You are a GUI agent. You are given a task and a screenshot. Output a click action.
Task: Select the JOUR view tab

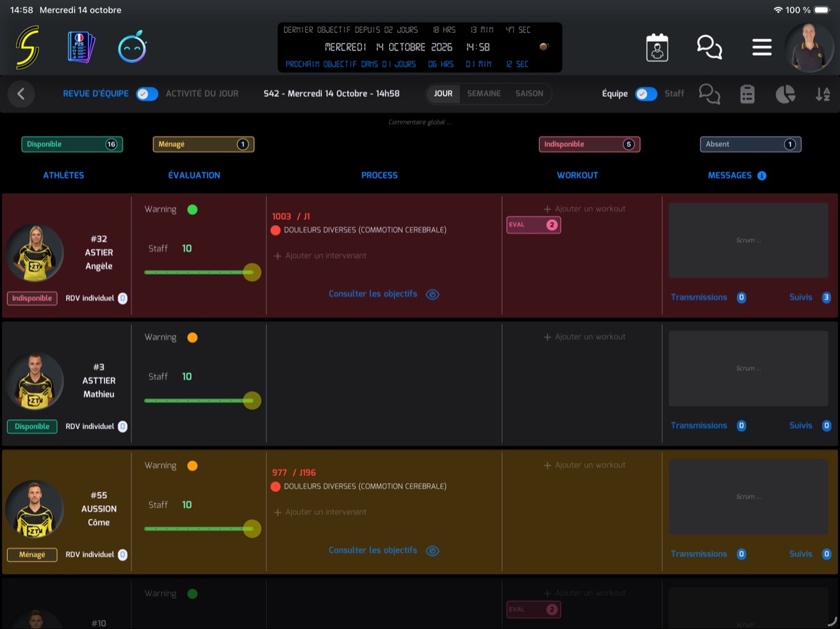[x=443, y=94]
